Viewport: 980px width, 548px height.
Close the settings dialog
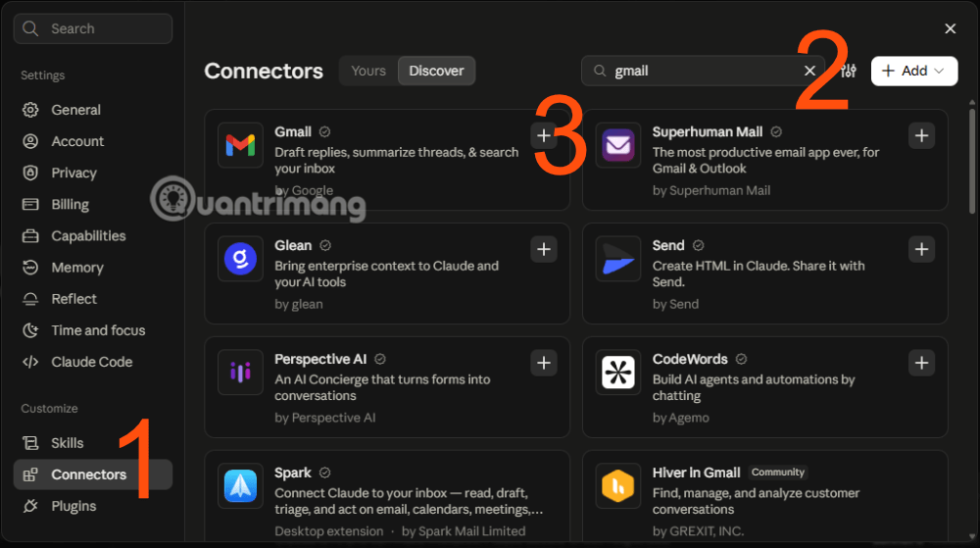coord(950,28)
